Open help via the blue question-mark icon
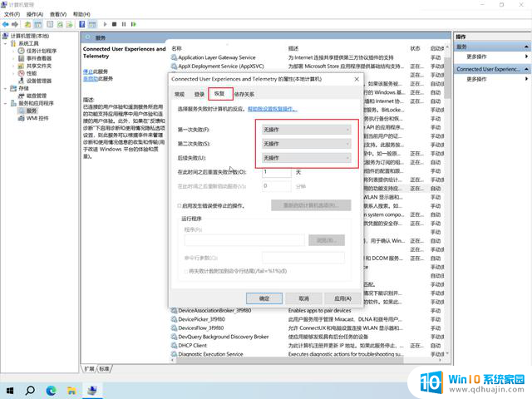Screen dimensions: 532x399 pos(81,24)
